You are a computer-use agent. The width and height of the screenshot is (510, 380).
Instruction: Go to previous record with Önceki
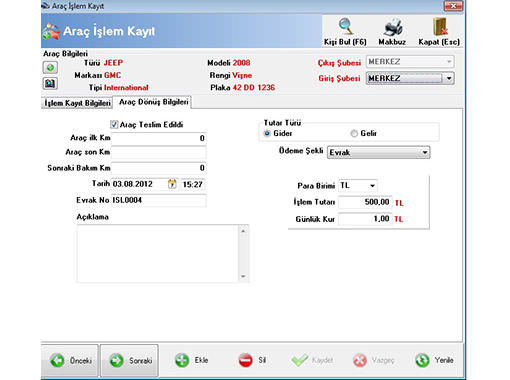click(70, 360)
